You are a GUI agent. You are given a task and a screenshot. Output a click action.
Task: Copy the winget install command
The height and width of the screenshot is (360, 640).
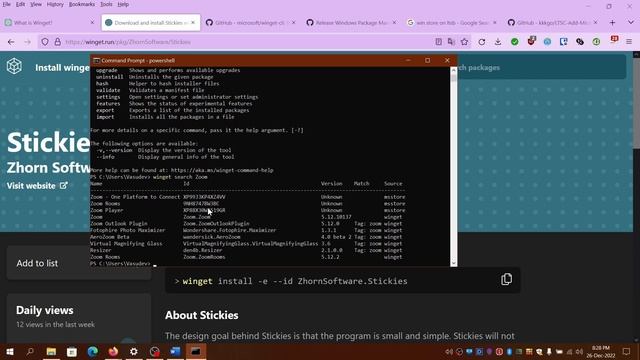[x=506, y=280]
